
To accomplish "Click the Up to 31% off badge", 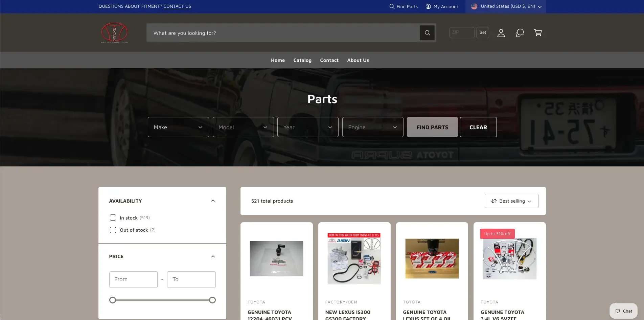I will point(497,234).
